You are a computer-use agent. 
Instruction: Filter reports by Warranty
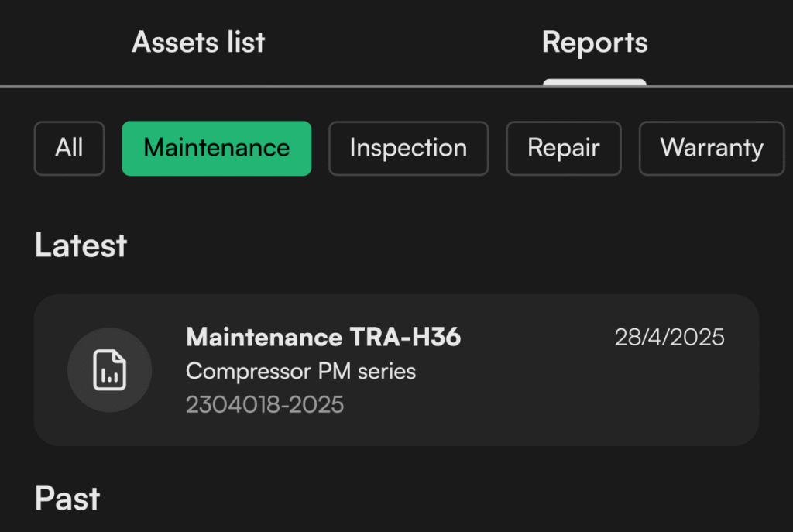[x=711, y=148]
